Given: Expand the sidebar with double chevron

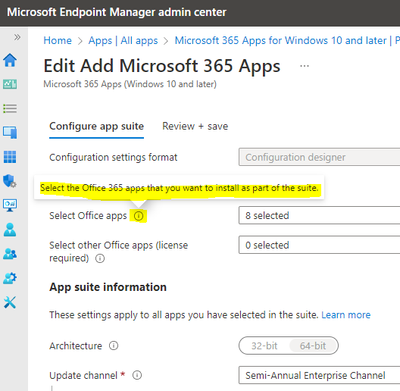Looking at the screenshot, I should pos(17,37).
